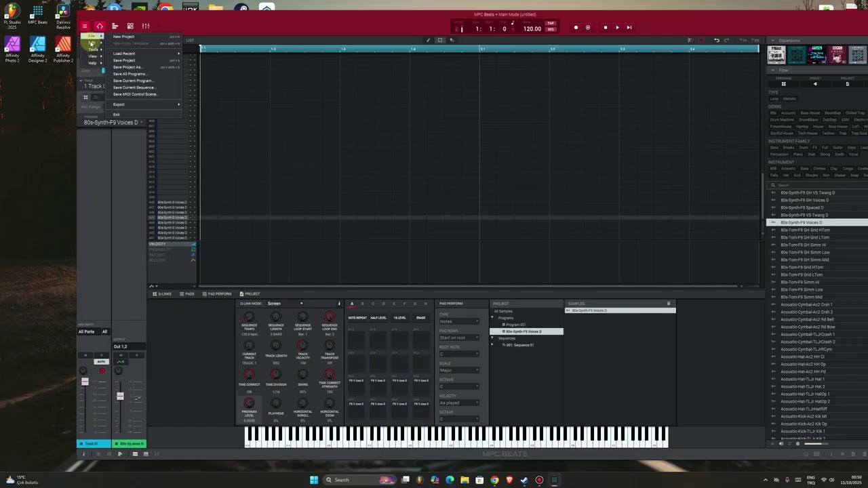Click the browser Search field
Viewport: 868px width, 488px height.
(817, 185)
